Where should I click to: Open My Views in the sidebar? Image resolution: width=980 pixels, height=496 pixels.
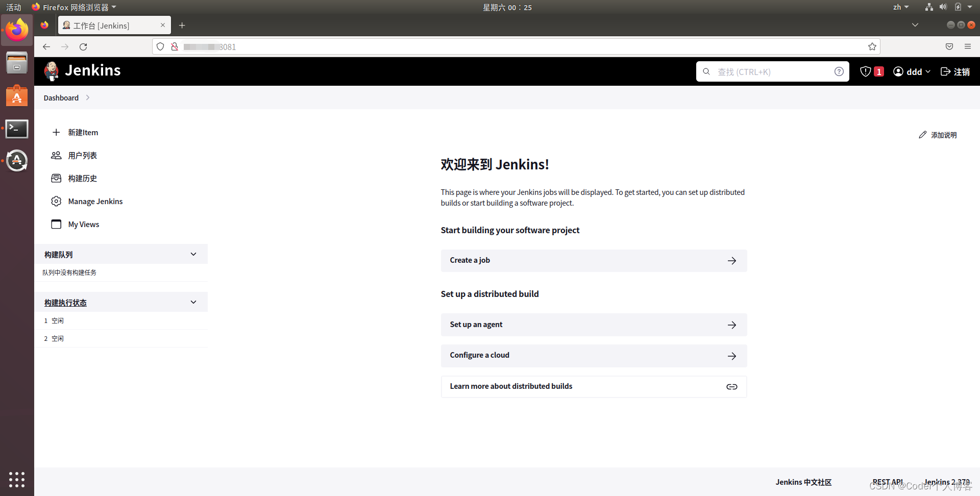click(x=84, y=224)
